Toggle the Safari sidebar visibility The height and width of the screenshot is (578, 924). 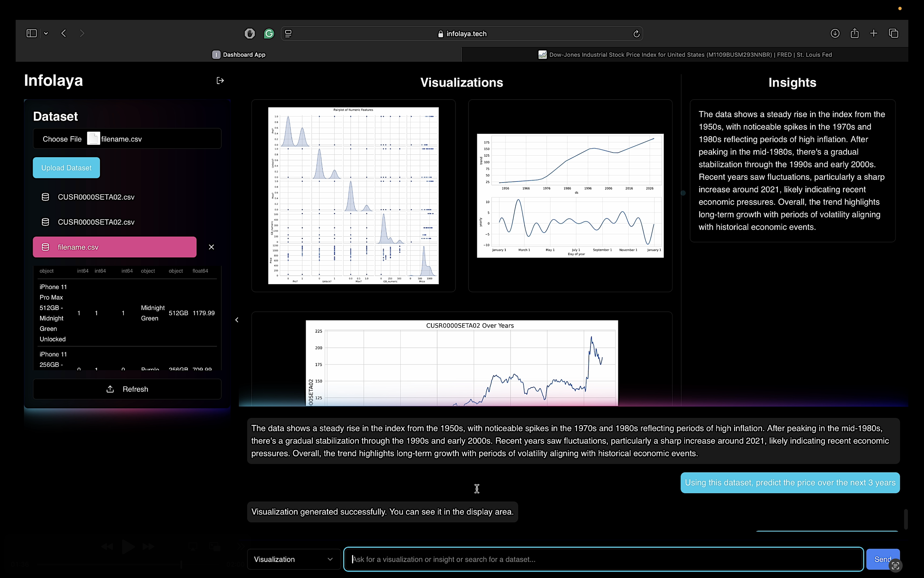[32, 33]
